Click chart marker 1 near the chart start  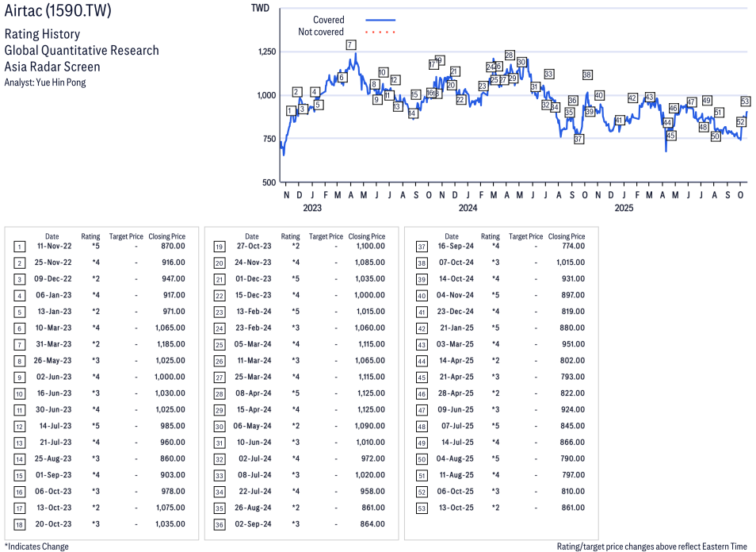click(291, 111)
